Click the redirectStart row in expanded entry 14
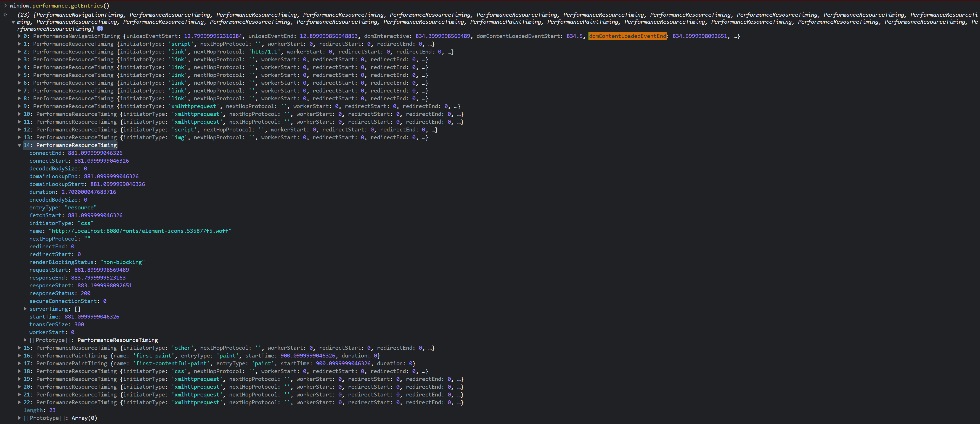The width and height of the screenshot is (980, 424). (55, 255)
